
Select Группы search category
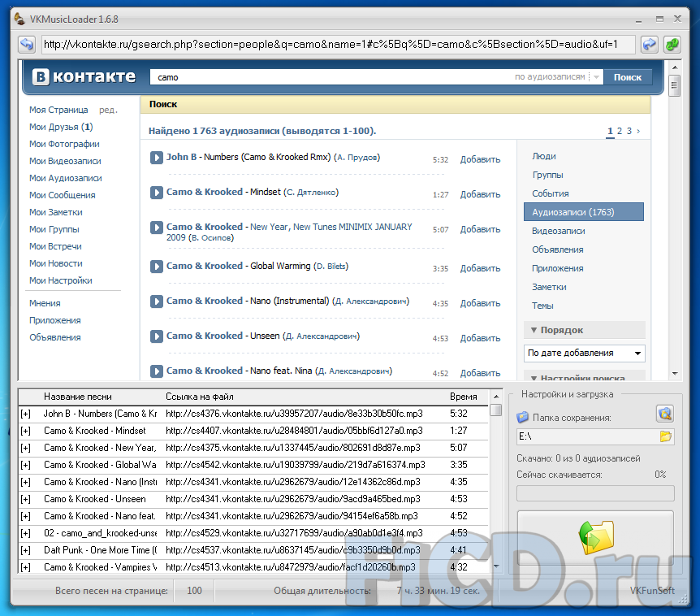(x=547, y=175)
